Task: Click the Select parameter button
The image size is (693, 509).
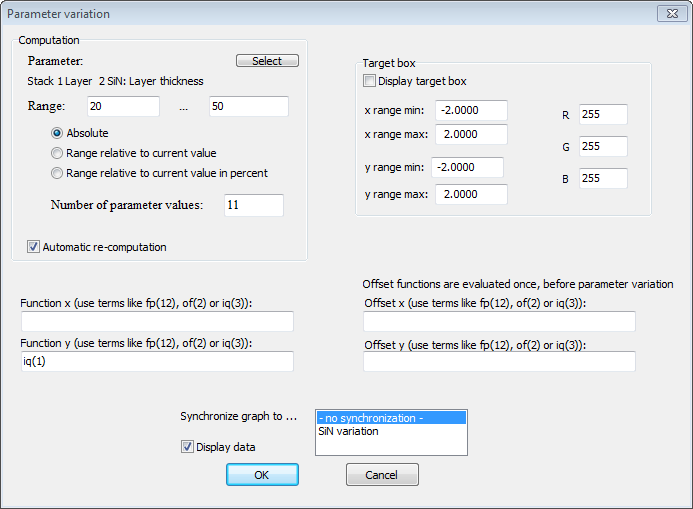Action: point(267,61)
